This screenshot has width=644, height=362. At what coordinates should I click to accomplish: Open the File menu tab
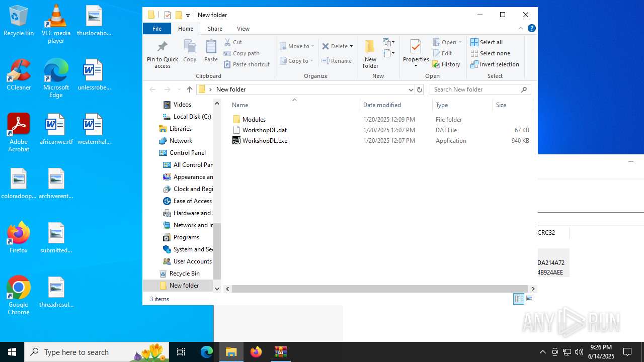tap(157, 29)
